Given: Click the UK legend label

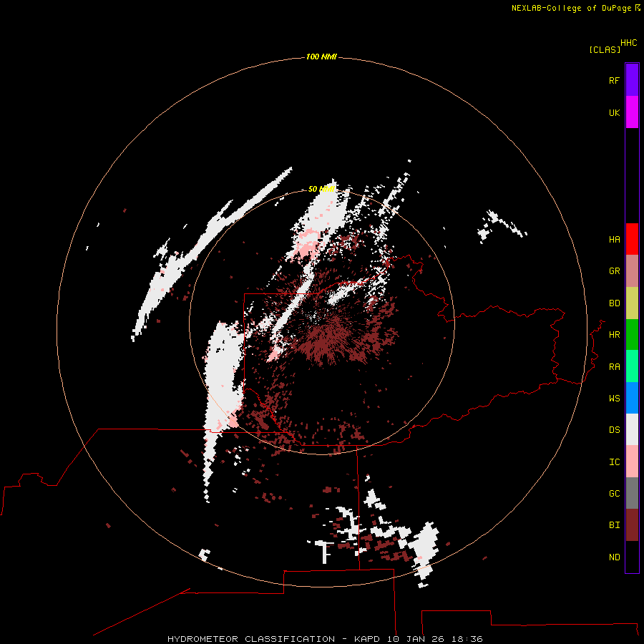Looking at the screenshot, I should [614, 112].
